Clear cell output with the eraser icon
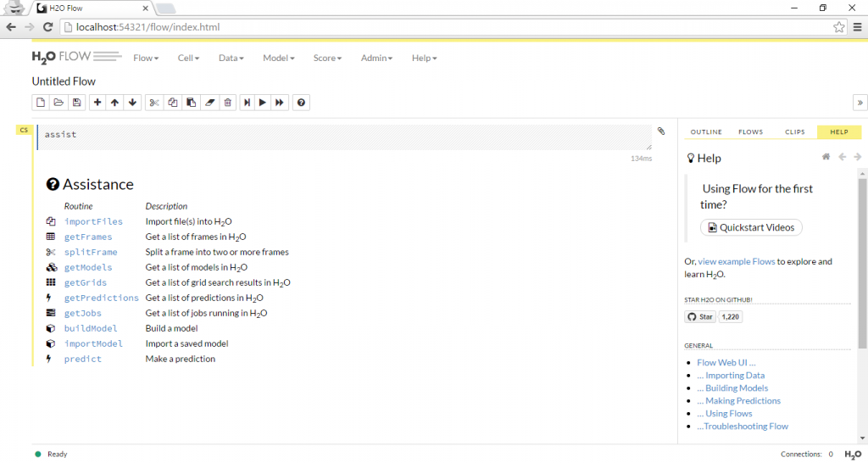 point(209,103)
